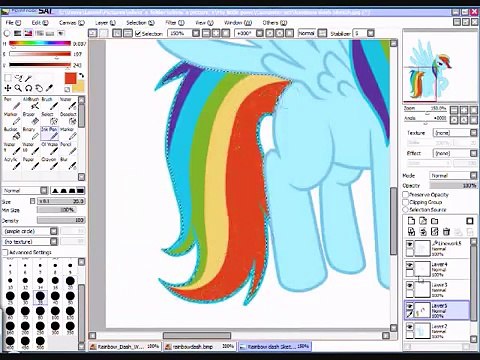Click the brush Density slider
Viewport: 480px width, 360px height.
click(x=61, y=220)
